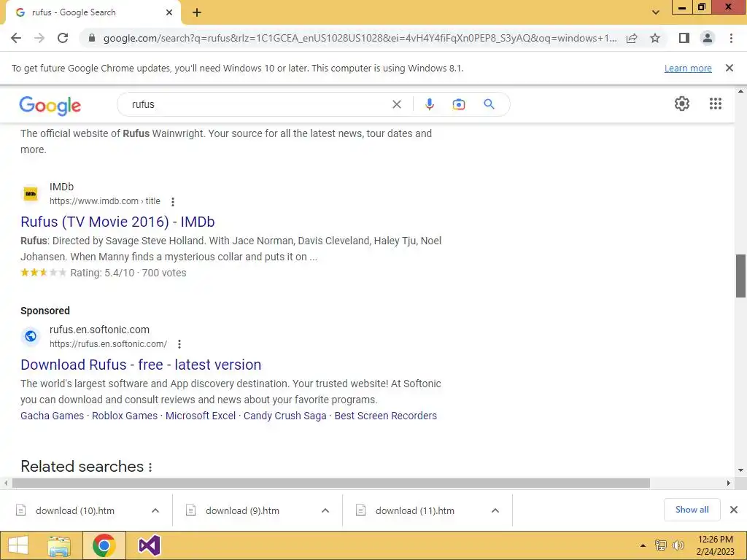Click the vertical scrollbar thumb
Image resolution: width=747 pixels, height=560 pixels.
pyautogui.click(x=740, y=276)
